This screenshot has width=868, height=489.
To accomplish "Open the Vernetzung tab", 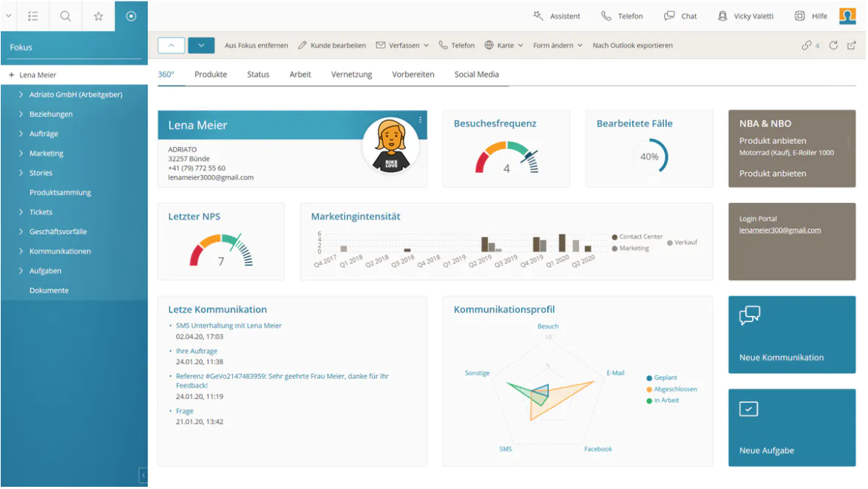I will [x=351, y=74].
